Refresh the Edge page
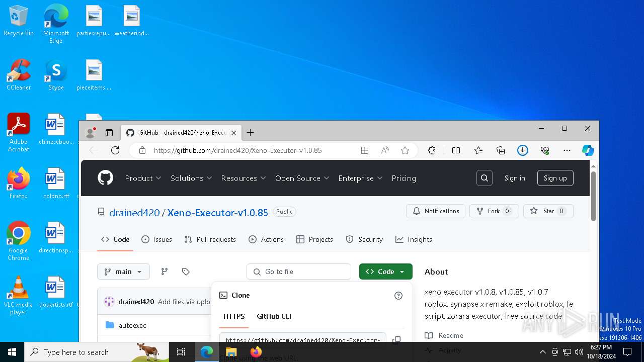The height and width of the screenshot is (362, 644). [115, 150]
